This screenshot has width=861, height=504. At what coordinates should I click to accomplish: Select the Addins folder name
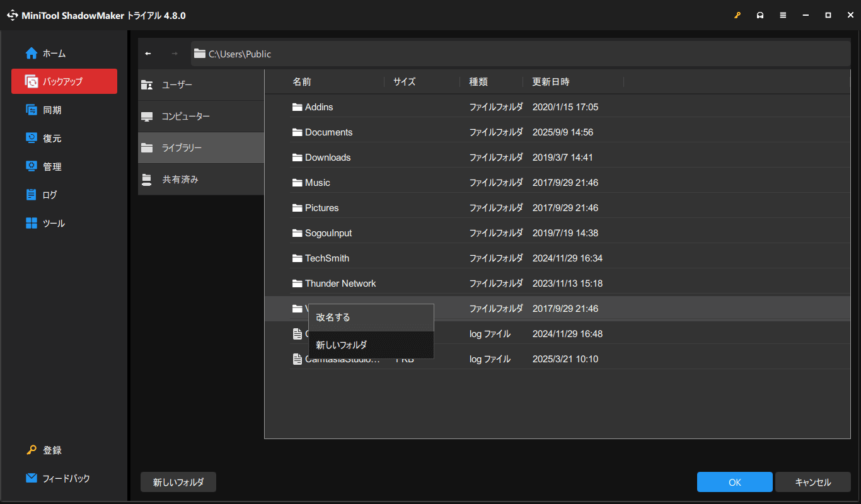(x=319, y=107)
